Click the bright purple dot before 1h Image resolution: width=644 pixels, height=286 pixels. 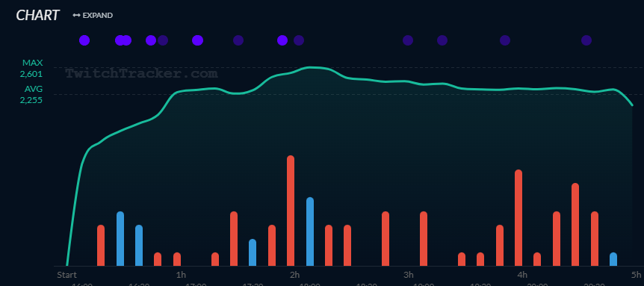151,40
